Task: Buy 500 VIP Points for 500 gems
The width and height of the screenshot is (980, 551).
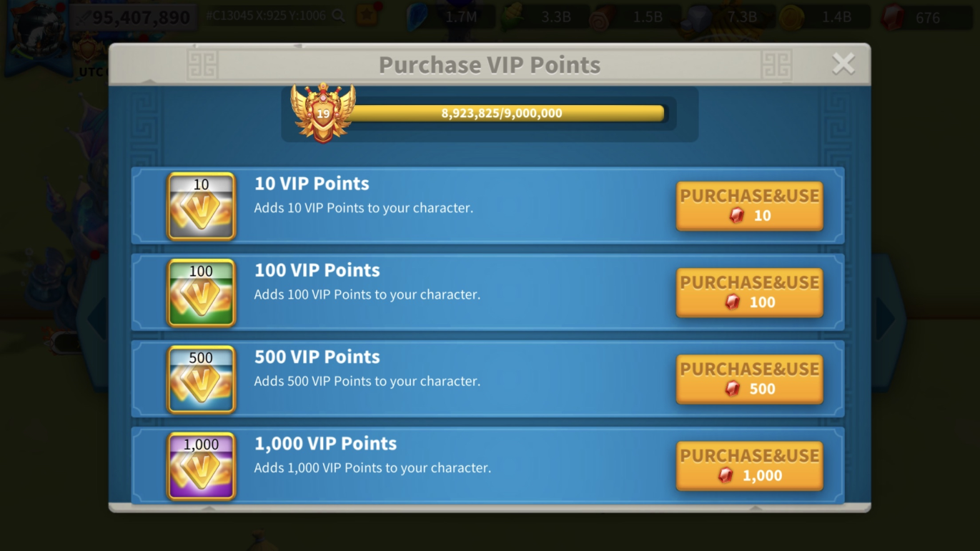Action: click(x=749, y=379)
